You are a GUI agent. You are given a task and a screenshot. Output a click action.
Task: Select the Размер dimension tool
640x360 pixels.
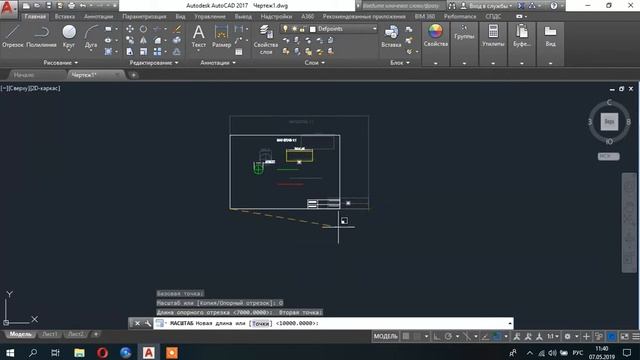[x=221, y=37]
